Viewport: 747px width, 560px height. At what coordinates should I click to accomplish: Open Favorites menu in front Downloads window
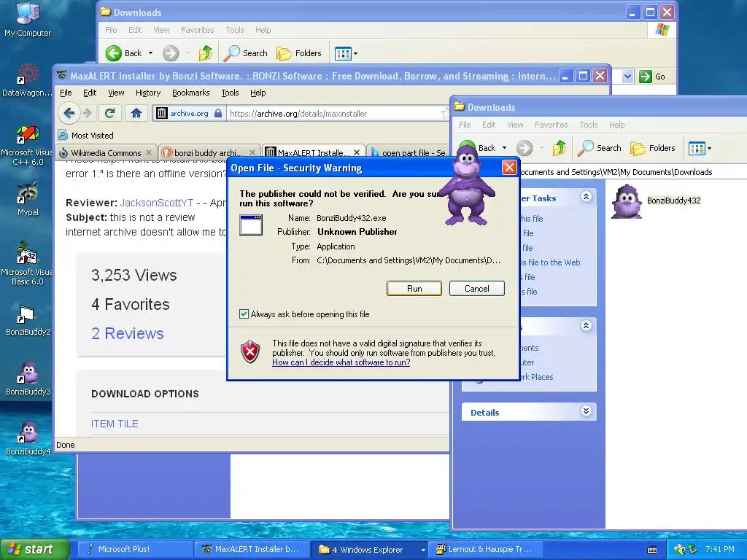pyautogui.click(x=551, y=125)
